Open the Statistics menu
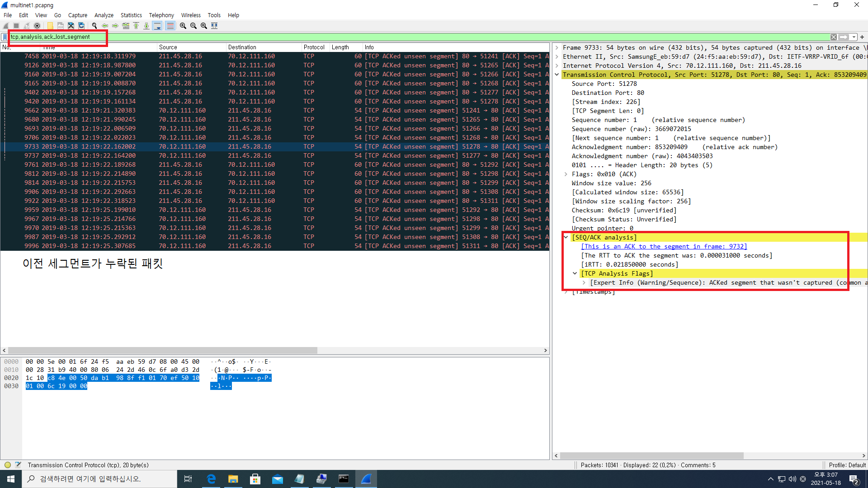The width and height of the screenshot is (868, 488). (131, 15)
